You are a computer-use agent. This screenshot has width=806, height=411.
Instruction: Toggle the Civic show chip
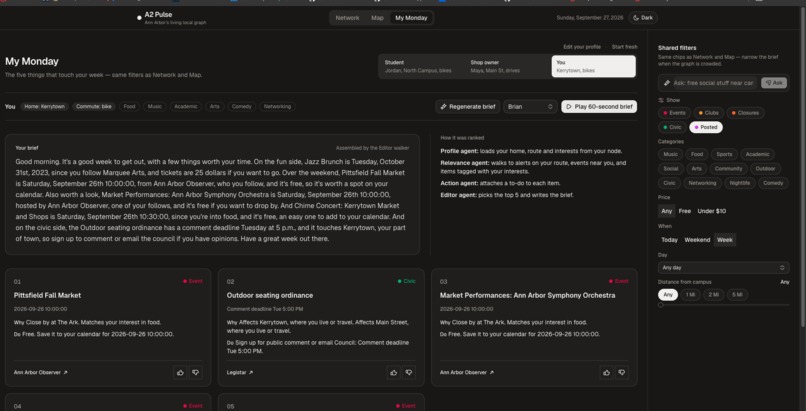672,127
